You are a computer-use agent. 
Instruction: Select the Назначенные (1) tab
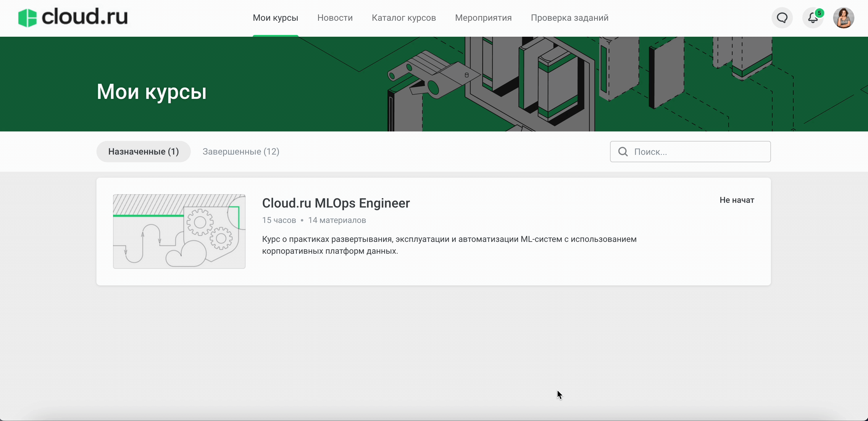[x=143, y=152]
